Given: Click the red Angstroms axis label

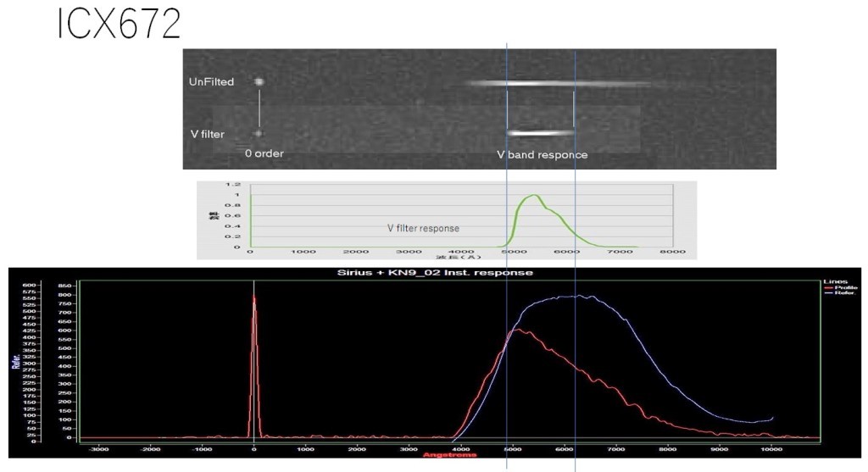Looking at the screenshot, I should (449, 455).
